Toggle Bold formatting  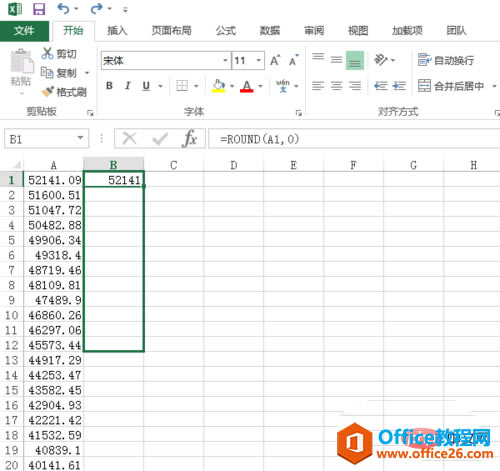109,86
